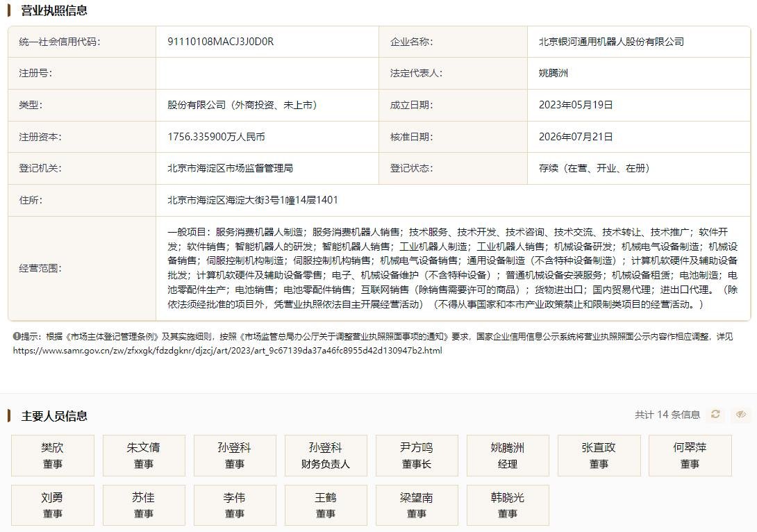757x532 pixels.
Task: Click address 北京市海淀区海淀大街3号1幢14层1401
Action: tap(253, 200)
